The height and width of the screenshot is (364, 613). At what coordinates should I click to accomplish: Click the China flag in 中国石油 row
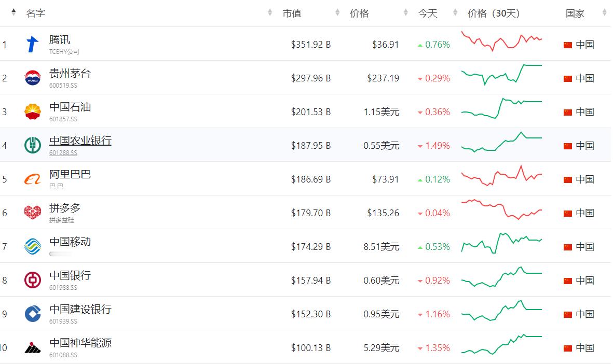click(568, 113)
